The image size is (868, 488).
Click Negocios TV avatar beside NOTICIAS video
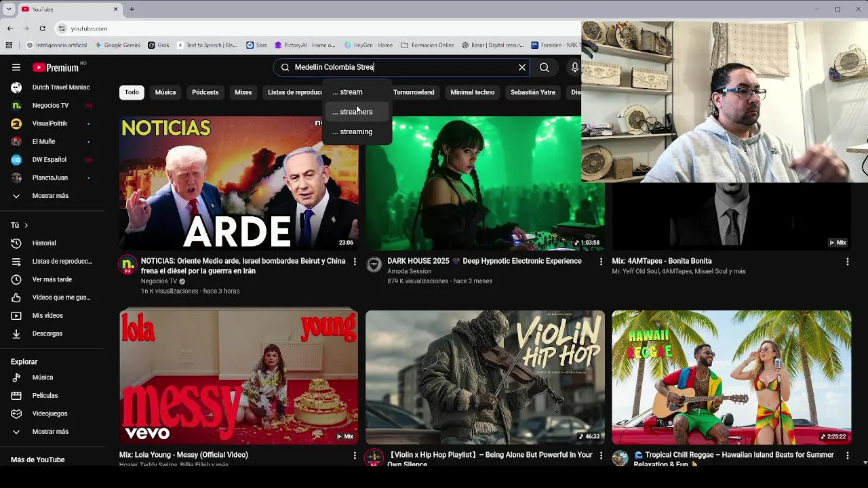(127, 265)
